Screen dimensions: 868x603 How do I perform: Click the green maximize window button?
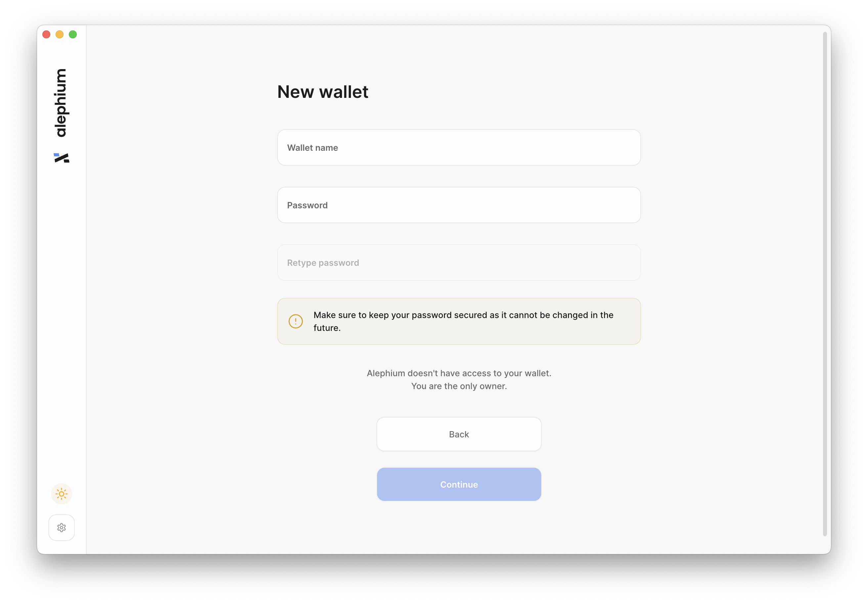(x=73, y=35)
